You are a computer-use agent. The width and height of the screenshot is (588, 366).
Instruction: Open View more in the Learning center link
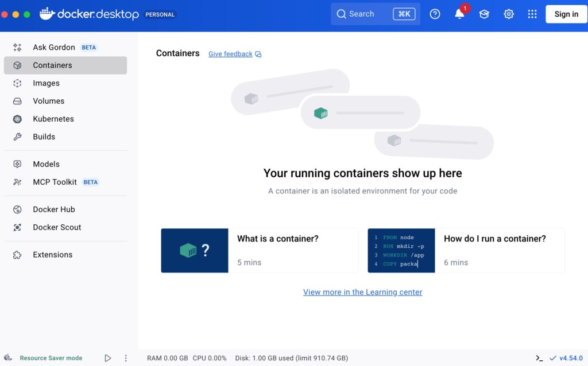tap(362, 292)
